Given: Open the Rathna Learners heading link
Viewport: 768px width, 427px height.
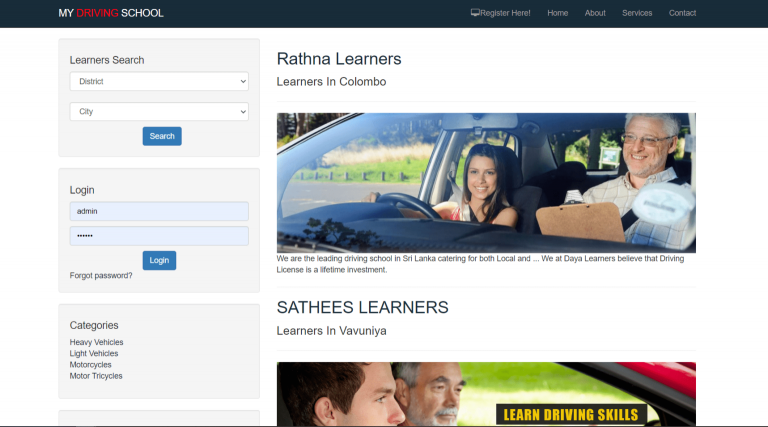Looking at the screenshot, I should tap(339, 59).
